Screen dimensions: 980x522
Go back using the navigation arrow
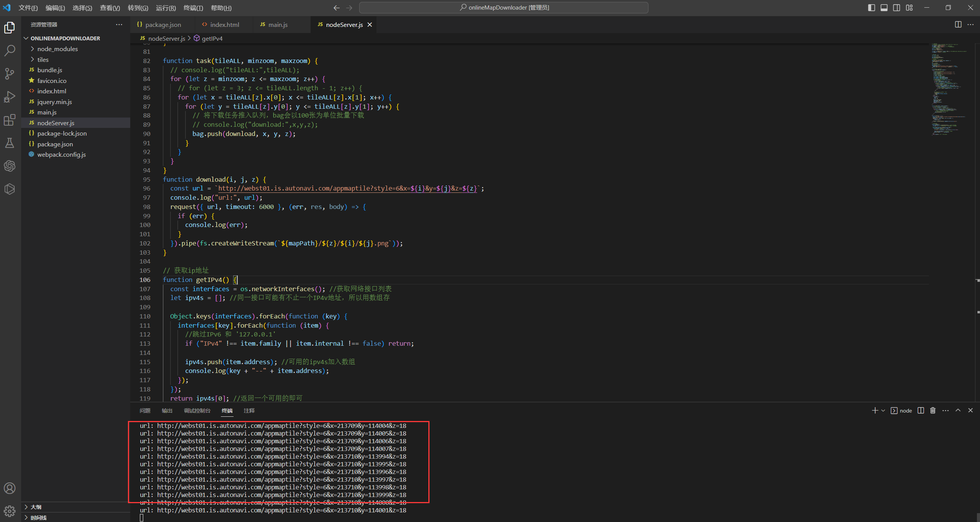pyautogui.click(x=337, y=8)
